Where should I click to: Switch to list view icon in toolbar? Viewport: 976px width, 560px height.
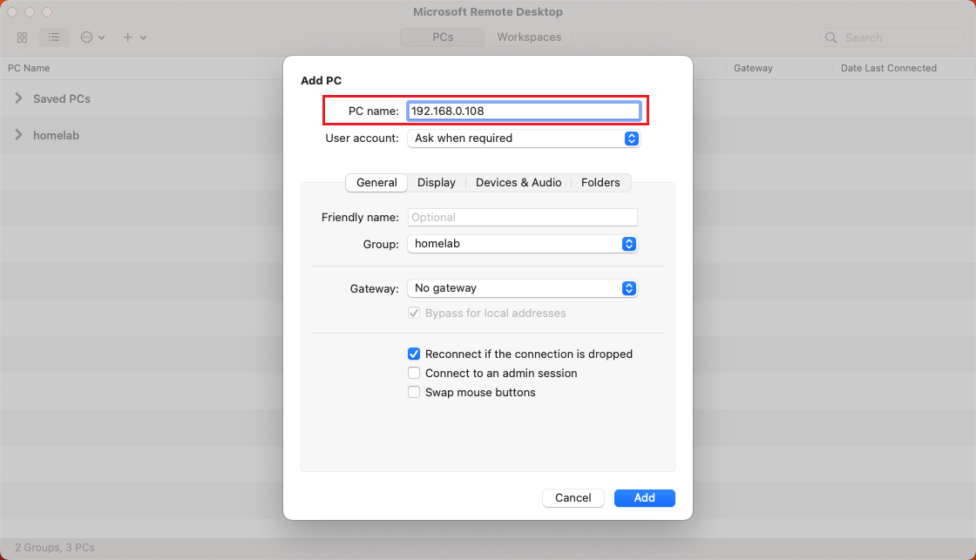pos(53,37)
